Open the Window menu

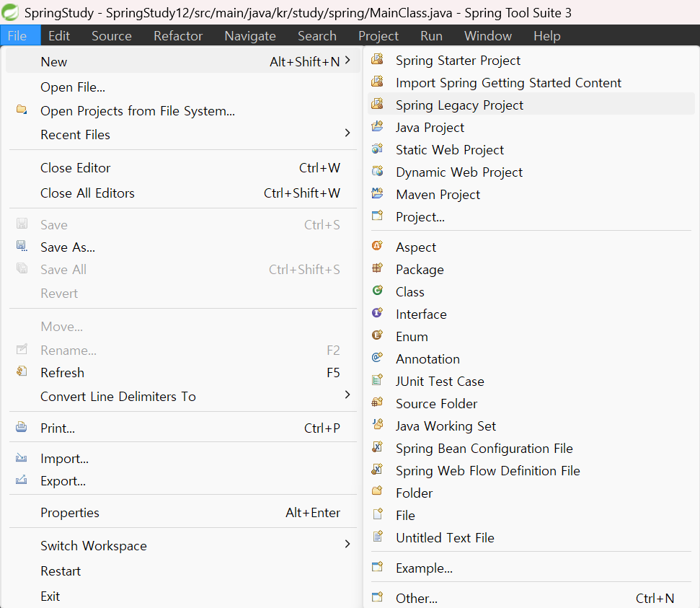(488, 36)
